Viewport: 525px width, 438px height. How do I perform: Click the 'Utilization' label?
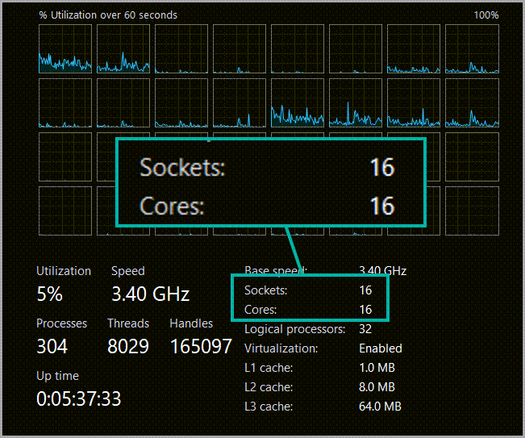coord(64,271)
